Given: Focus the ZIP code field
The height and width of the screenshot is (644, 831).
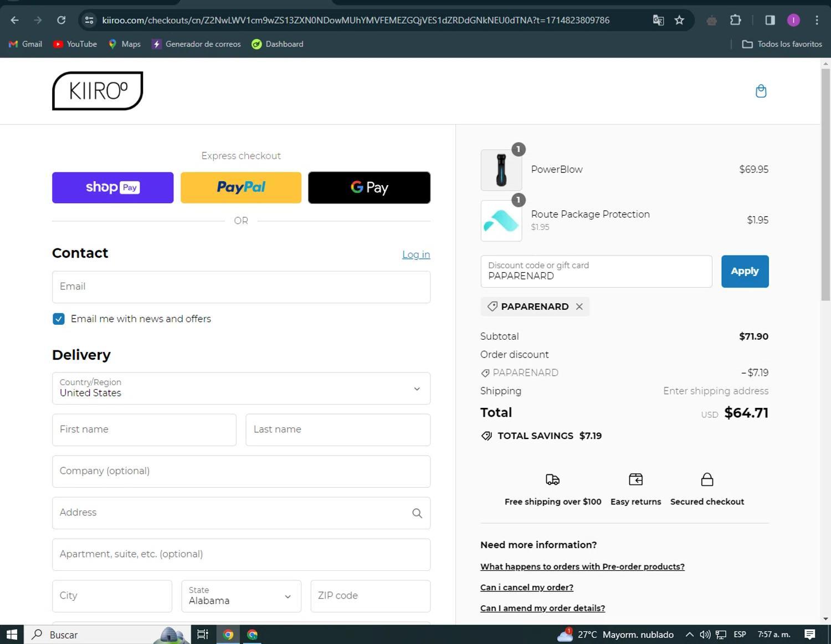Looking at the screenshot, I should coord(370,596).
